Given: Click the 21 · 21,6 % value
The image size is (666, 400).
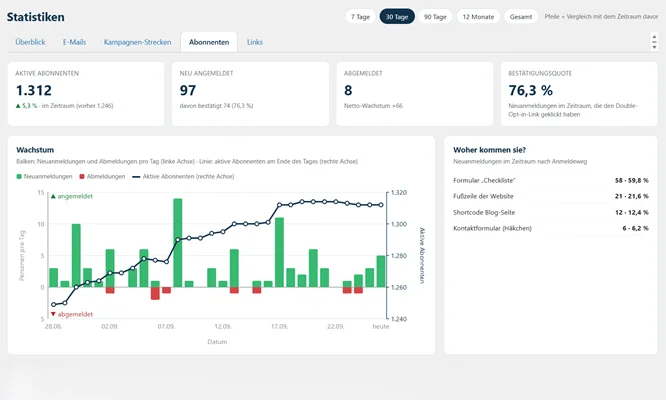Looking at the screenshot, I should pos(632,196).
